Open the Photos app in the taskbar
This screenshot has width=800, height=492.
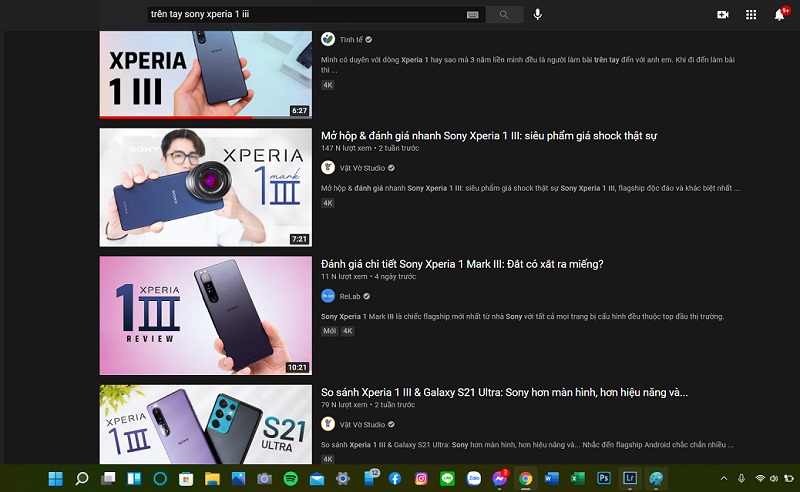point(238,479)
